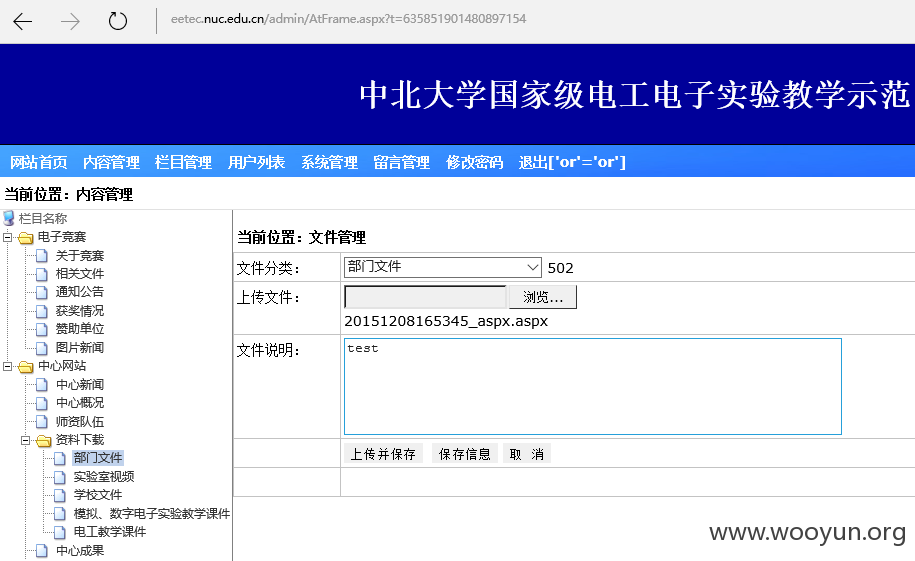The image size is (915, 561).
Task: Click the 保存信息 button
Action: point(465,454)
